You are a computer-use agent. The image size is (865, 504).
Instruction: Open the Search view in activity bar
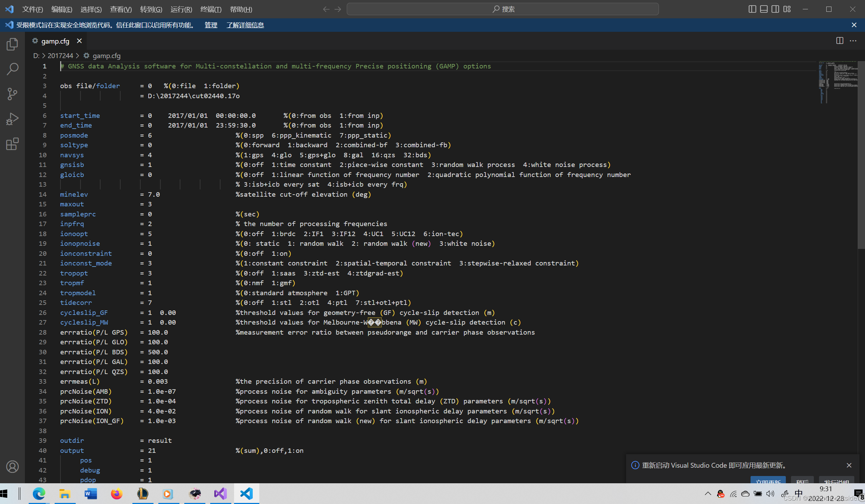click(x=12, y=69)
